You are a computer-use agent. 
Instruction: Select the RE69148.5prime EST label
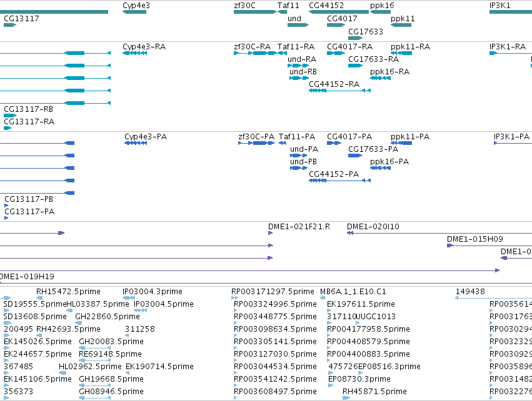(110, 354)
